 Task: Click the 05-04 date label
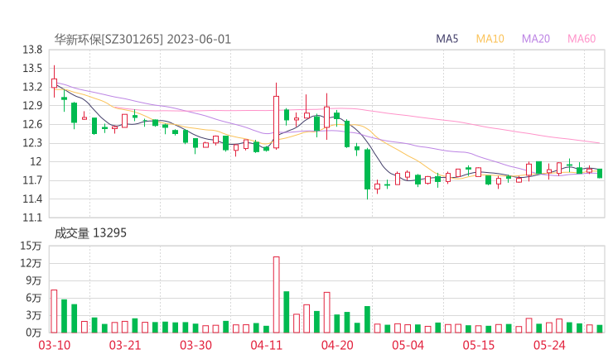(408, 345)
